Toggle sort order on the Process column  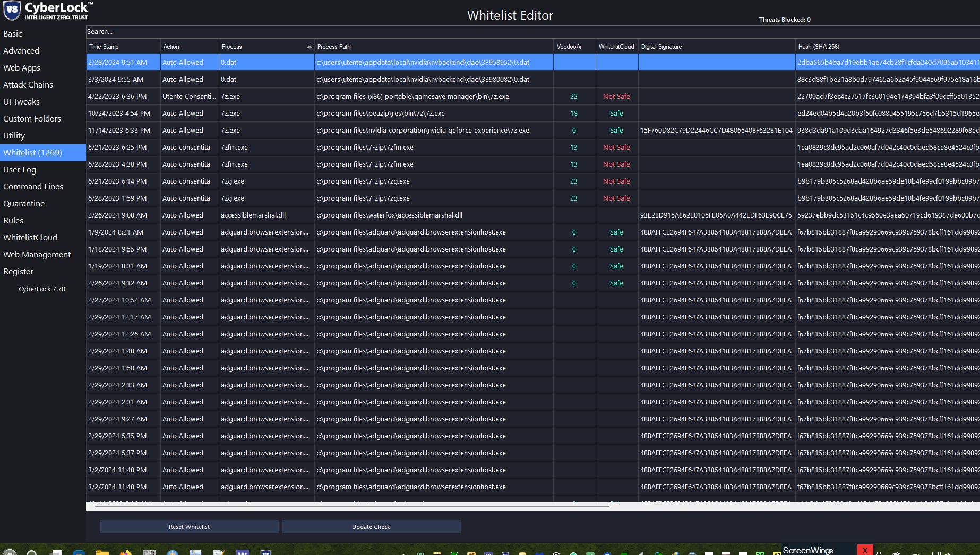coord(267,47)
